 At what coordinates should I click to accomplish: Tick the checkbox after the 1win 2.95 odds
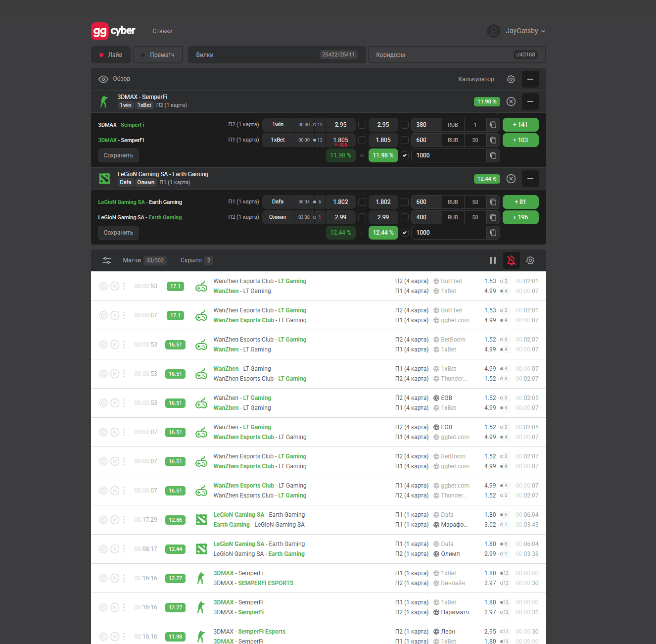(362, 125)
